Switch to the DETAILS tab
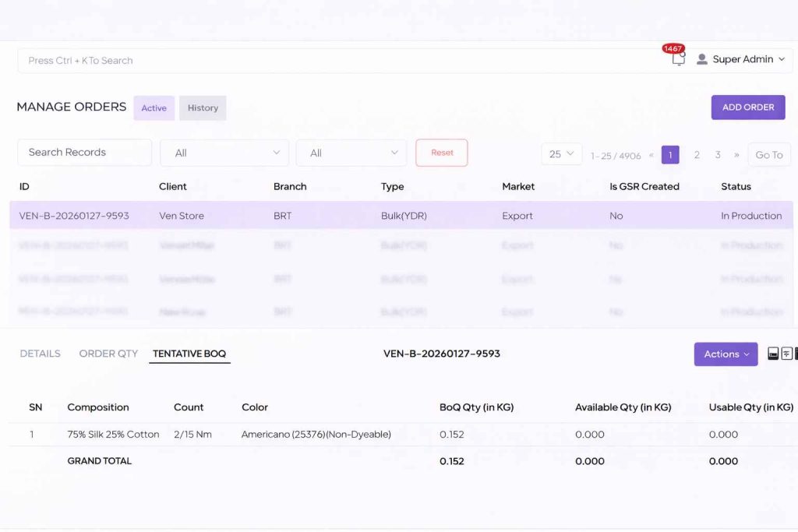798x532 pixels. [x=40, y=354]
